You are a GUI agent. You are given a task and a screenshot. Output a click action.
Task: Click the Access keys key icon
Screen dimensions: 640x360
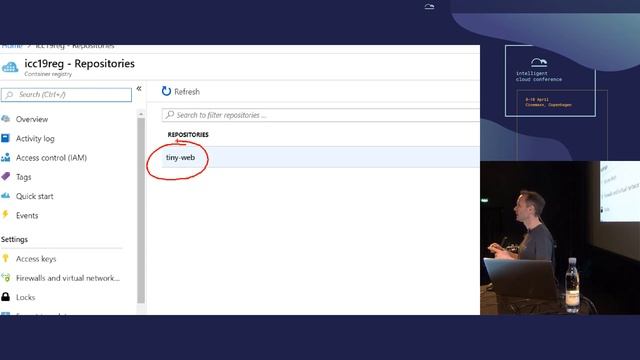pyautogui.click(x=5, y=258)
